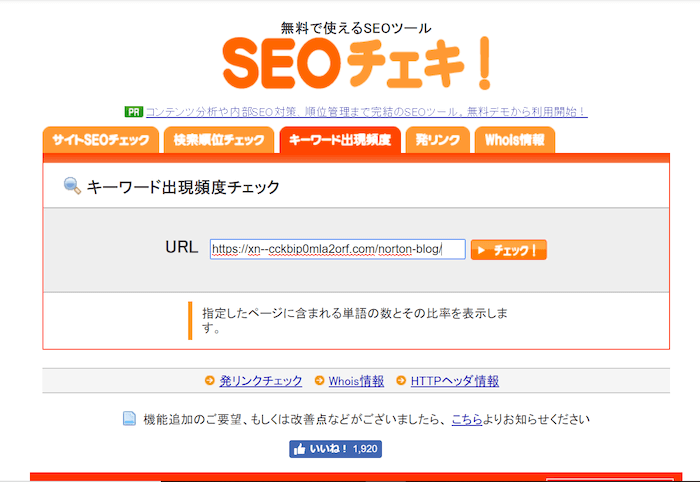Focus the URL input field
The image size is (700, 482).
coord(338,249)
